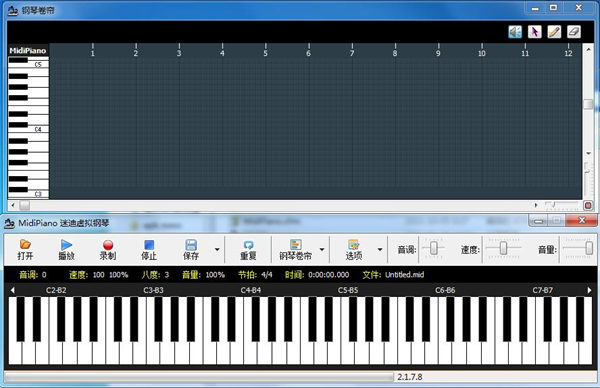Click the C2-B2 octave label
The height and width of the screenshot is (388, 600).
56,290
